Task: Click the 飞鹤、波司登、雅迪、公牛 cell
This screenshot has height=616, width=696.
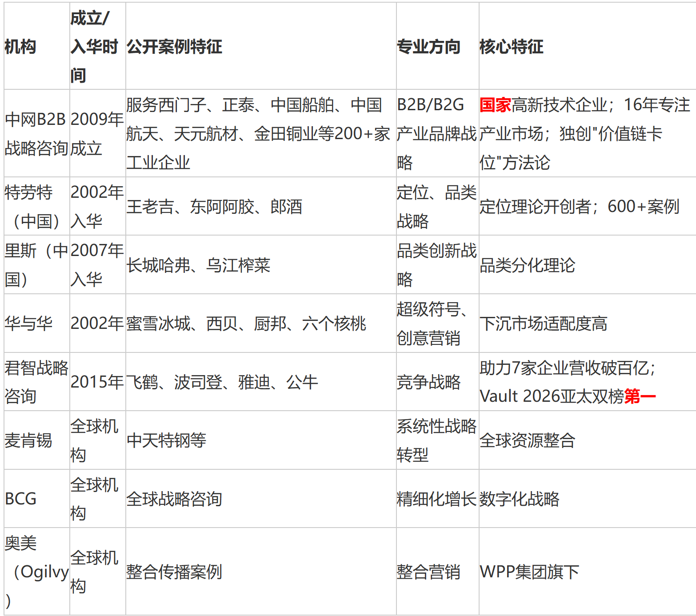Action: pos(261,382)
